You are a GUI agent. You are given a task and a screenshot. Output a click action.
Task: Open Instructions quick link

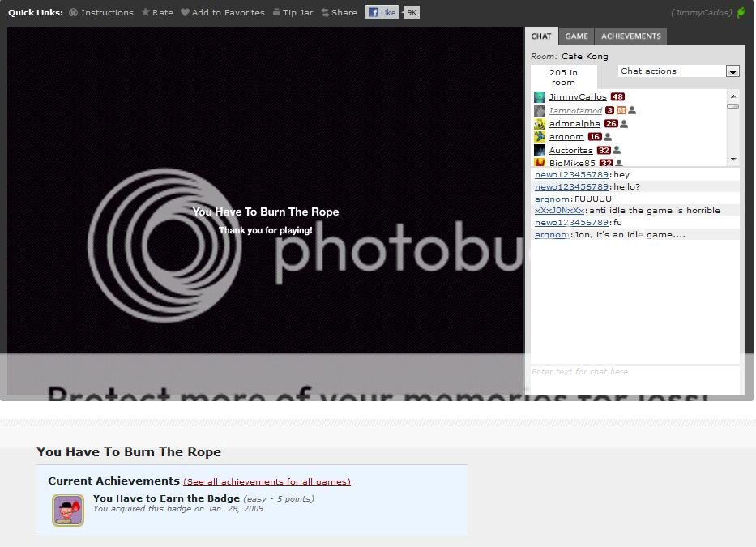coord(101,12)
